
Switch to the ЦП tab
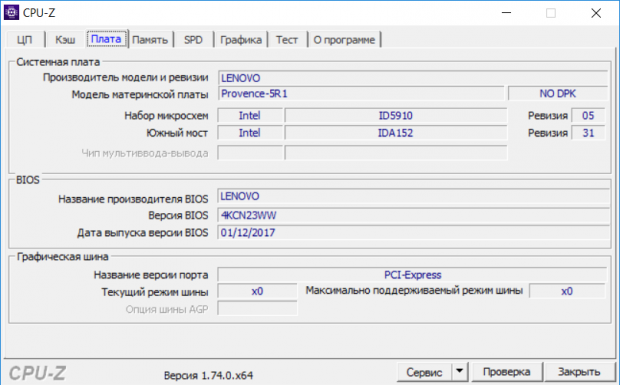point(25,40)
